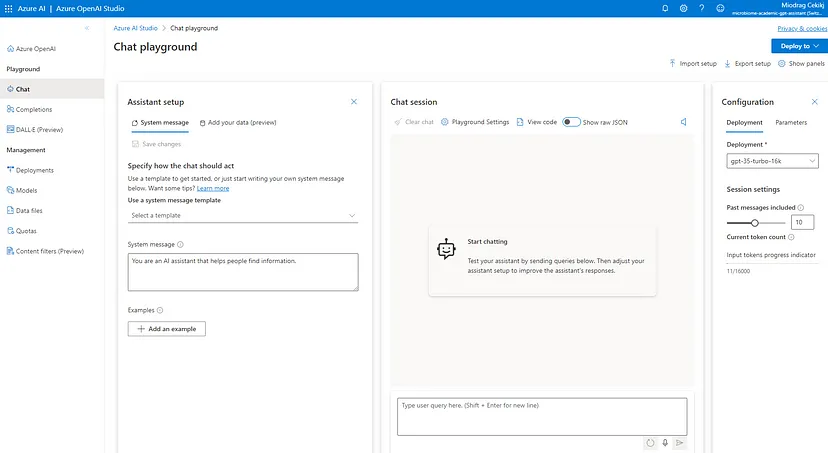Select the System message tab
The width and height of the screenshot is (828, 453).
160,122
